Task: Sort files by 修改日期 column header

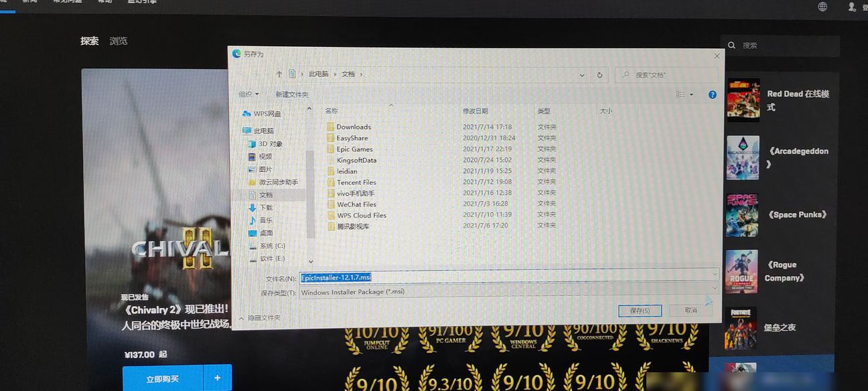Action: (475, 111)
